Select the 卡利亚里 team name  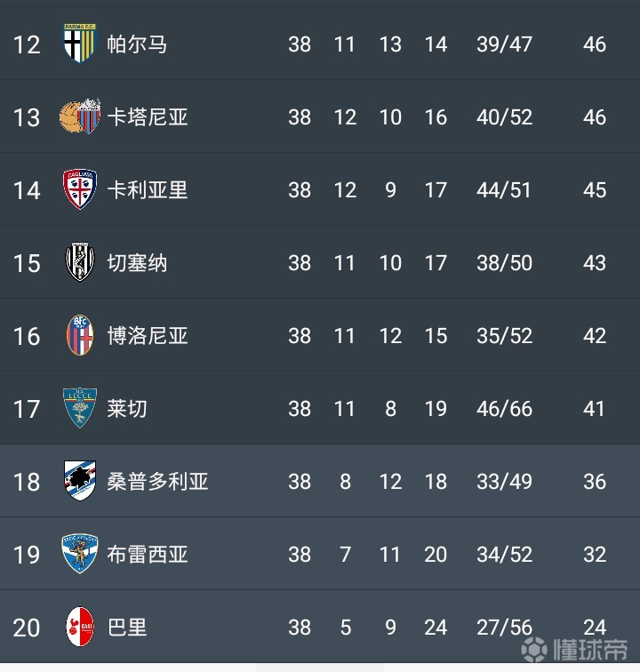tap(148, 189)
